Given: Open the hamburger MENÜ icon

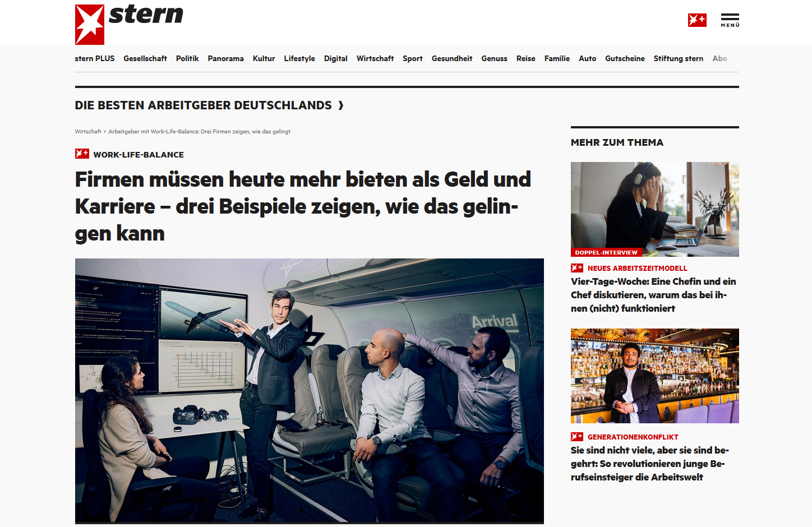Looking at the screenshot, I should 730,20.
